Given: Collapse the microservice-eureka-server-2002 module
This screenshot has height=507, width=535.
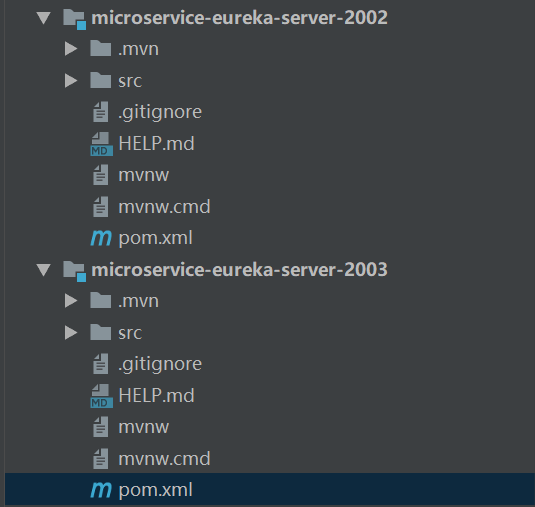Looking at the screenshot, I should (44, 18).
